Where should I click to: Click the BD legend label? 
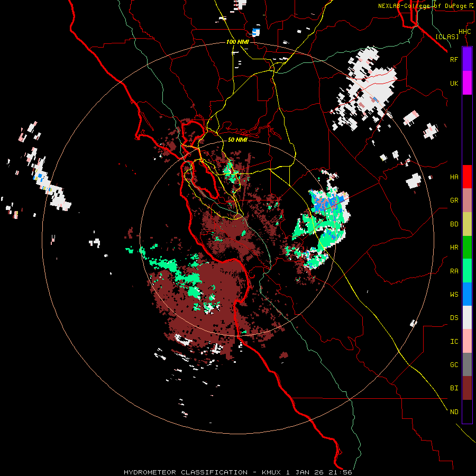point(454,224)
